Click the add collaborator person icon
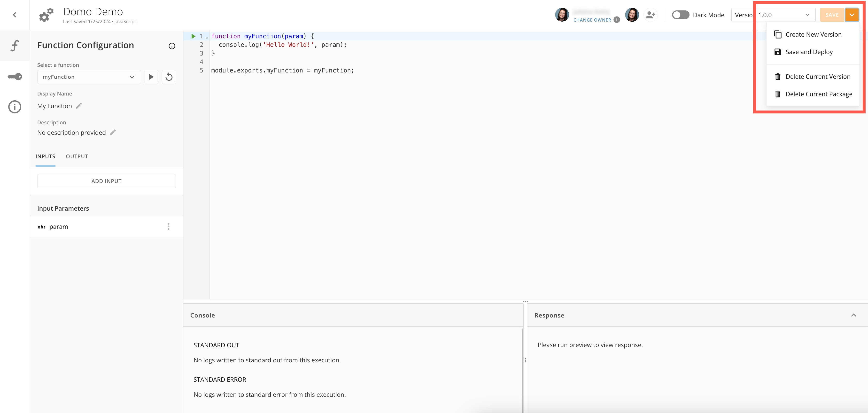The width and height of the screenshot is (868, 413). [x=650, y=15]
